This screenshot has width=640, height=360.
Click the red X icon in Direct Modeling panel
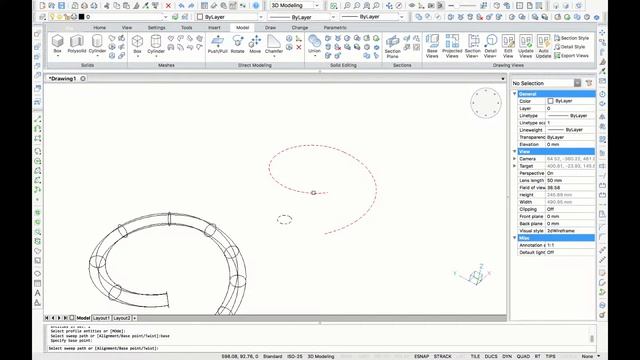pyautogui.click(x=299, y=47)
